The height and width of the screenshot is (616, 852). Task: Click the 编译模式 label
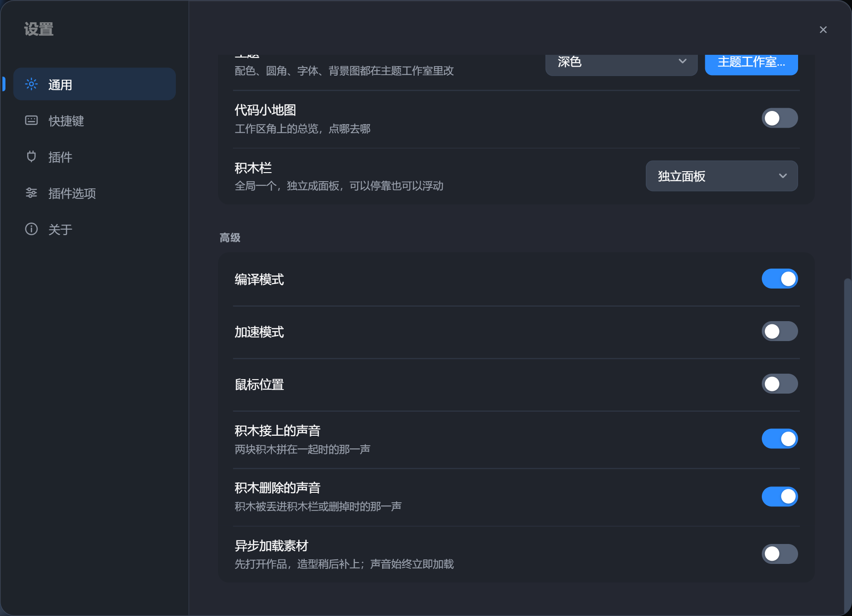[x=259, y=279]
